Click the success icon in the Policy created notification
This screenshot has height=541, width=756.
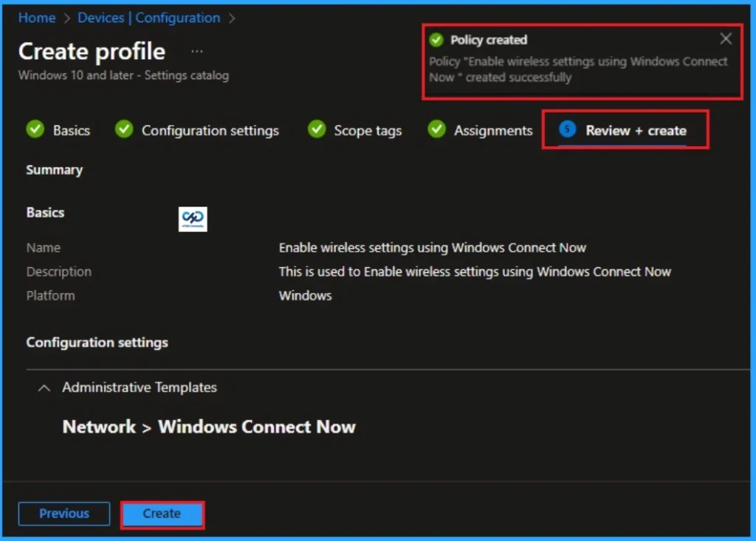click(x=439, y=40)
